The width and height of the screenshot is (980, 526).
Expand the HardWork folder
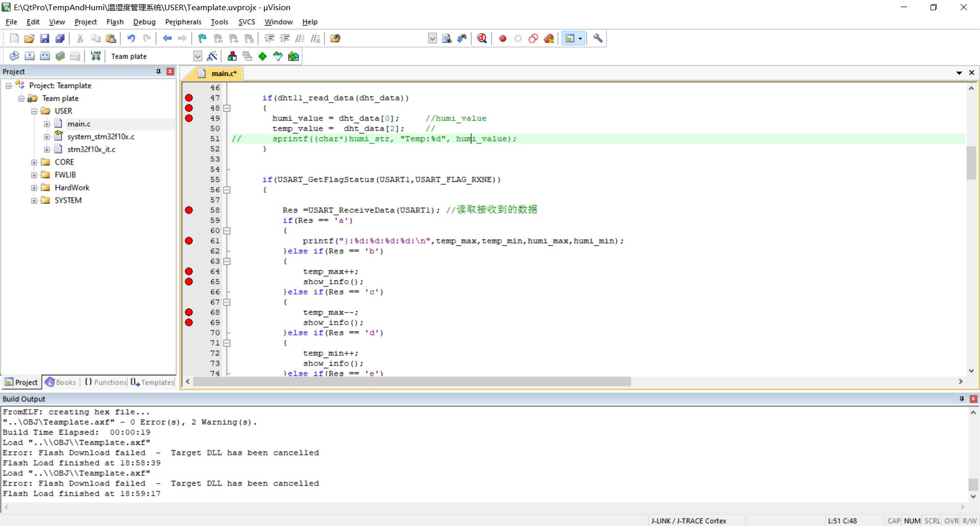[34, 187]
